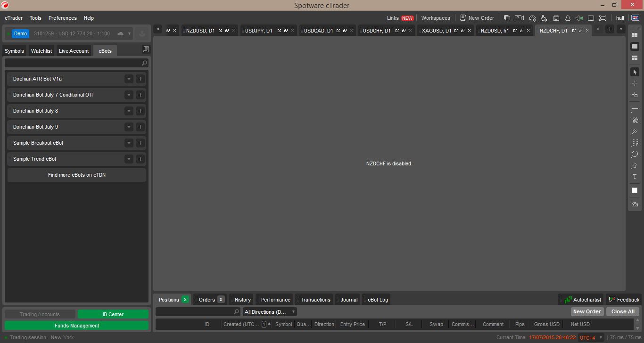Screen dimensions: 644x343
Task: Switch to the Watchlist tab
Action: pos(41,51)
